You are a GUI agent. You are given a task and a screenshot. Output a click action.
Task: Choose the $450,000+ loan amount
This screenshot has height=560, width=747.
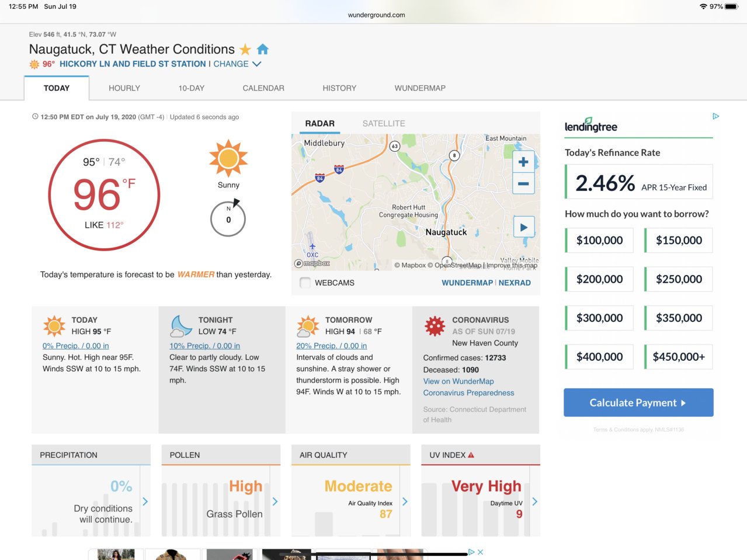(x=679, y=357)
